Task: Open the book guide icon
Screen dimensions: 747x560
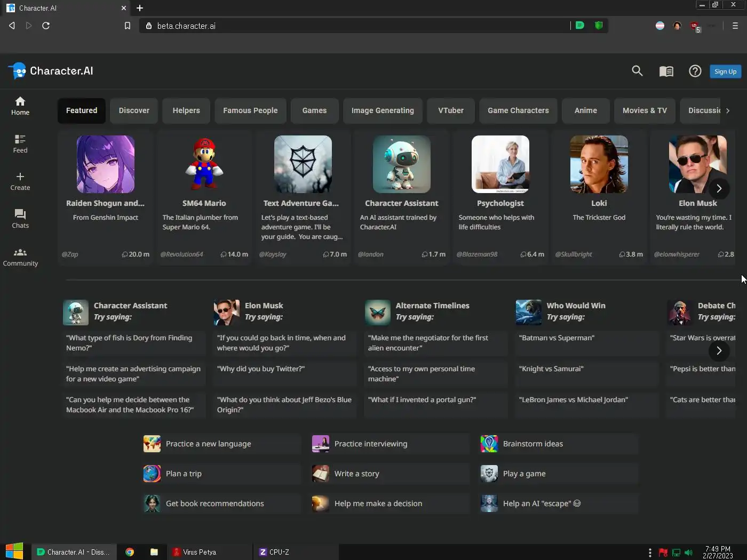Action: point(666,71)
